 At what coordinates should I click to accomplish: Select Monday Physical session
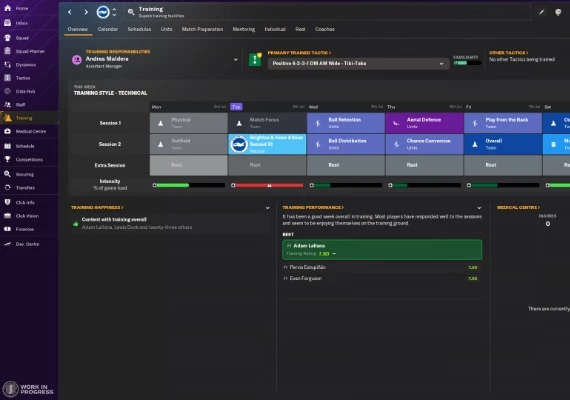(189, 123)
